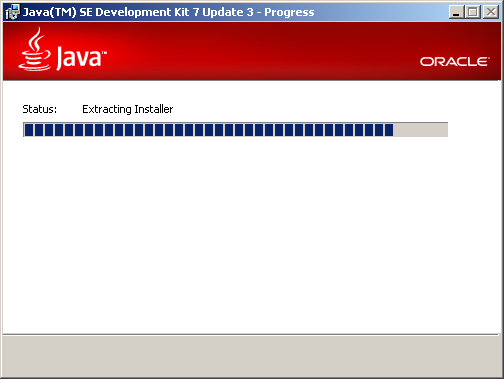Maximize the Java installer window

coord(472,12)
